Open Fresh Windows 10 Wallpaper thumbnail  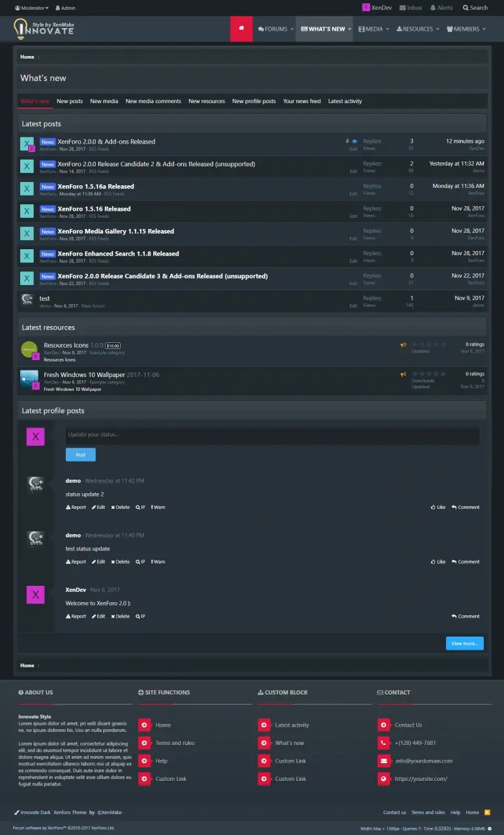[29, 380]
